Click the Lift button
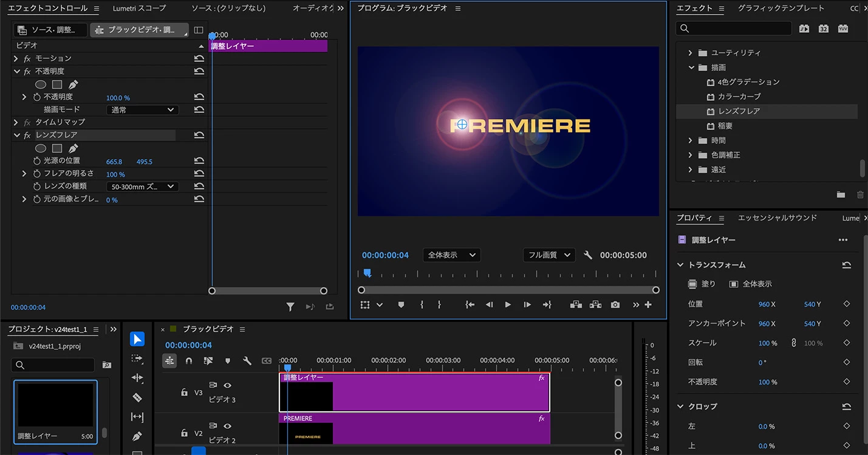Screen dimensions: 868x455 click(576, 304)
